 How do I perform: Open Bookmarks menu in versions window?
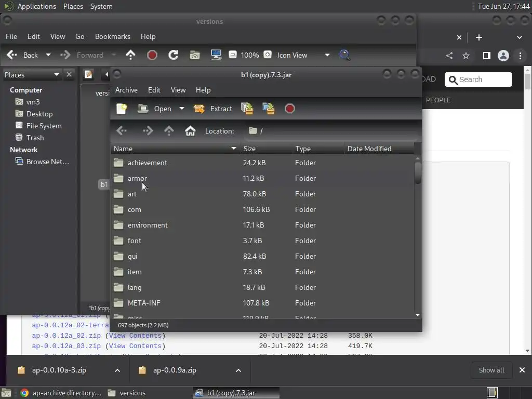pos(113,36)
